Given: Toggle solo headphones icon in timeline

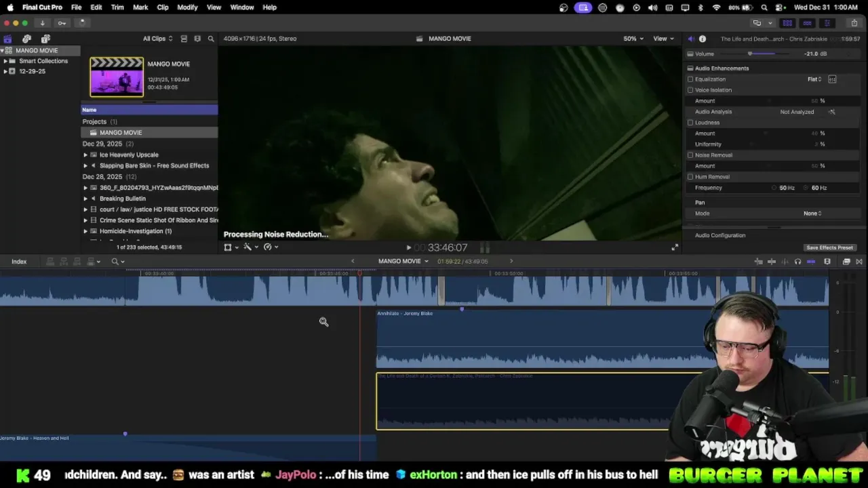Looking at the screenshot, I should pos(797,262).
